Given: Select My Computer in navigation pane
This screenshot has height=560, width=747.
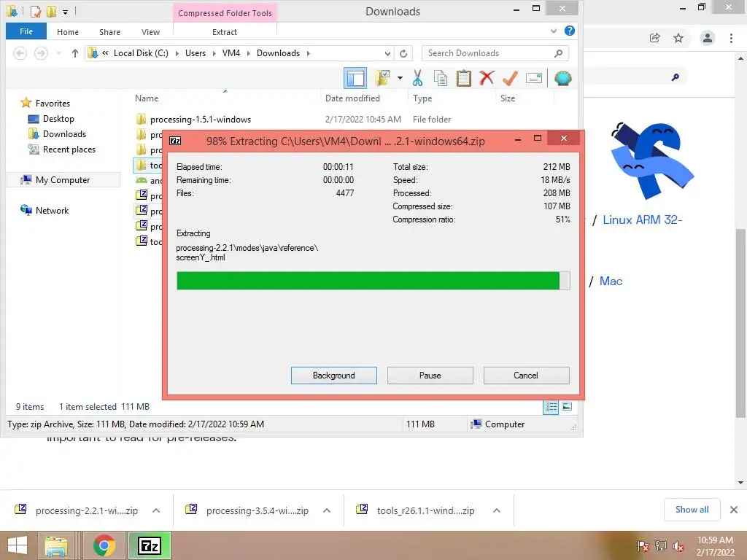Looking at the screenshot, I should pyautogui.click(x=63, y=180).
